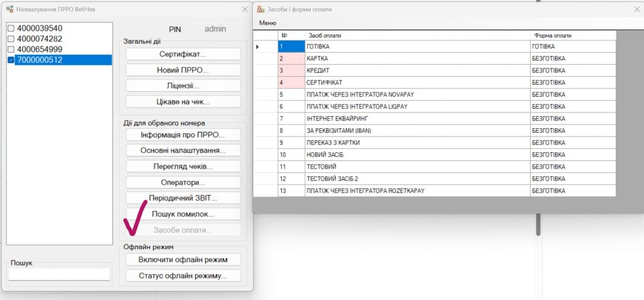Image resolution: width=644 pixels, height=300 pixels.
Task: Open Ліцензії... dialog
Action: (x=183, y=86)
